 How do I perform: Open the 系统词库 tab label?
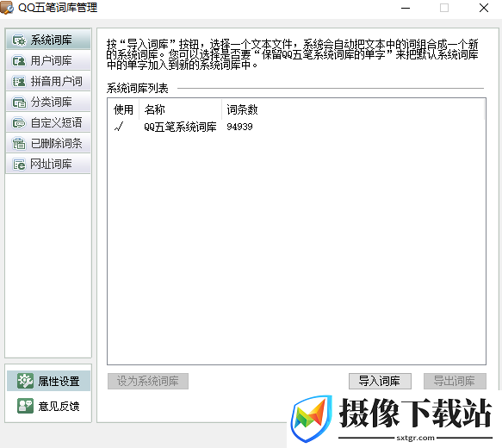(51, 40)
